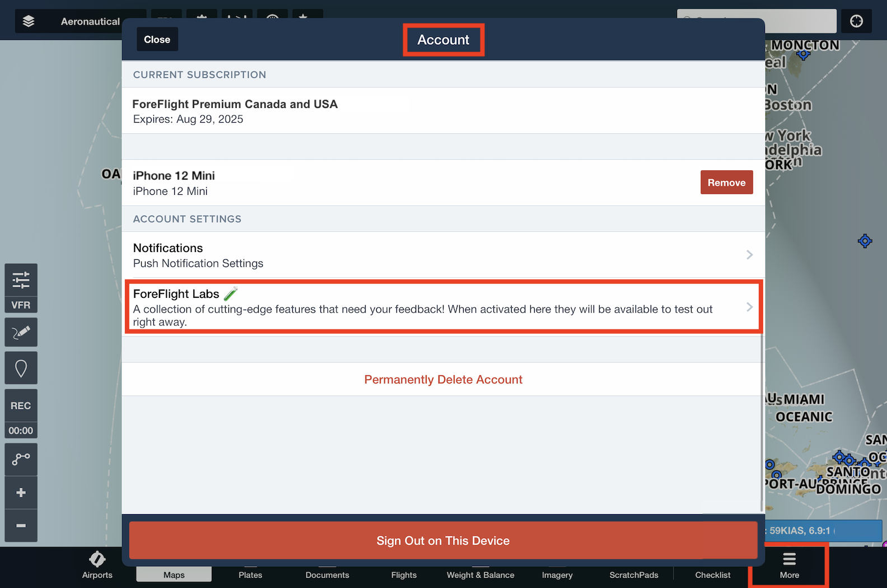Click the 59KIAS glide info bar
This screenshot has height=588, width=887.
pyautogui.click(x=824, y=530)
